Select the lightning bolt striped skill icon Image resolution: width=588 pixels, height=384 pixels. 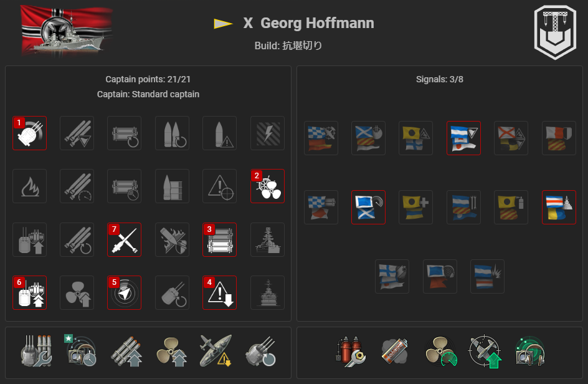(267, 133)
